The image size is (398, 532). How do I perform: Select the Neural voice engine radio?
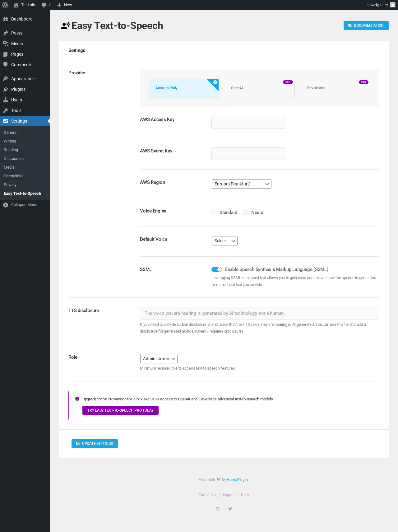click(x=246, y=212)
